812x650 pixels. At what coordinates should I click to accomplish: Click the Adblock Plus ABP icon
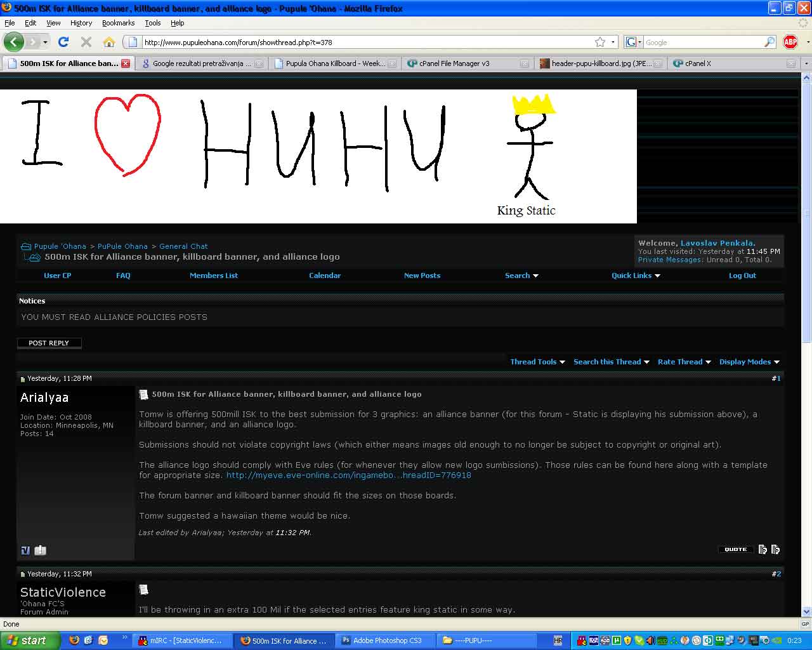point(790,42)
